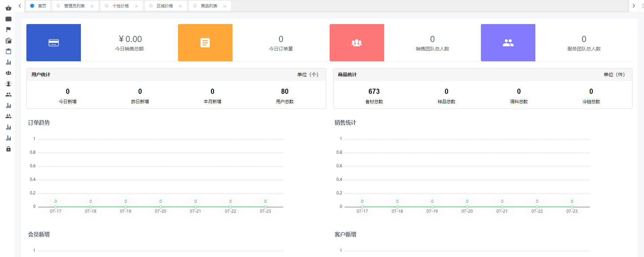Open the 个性价格 tab

pyautogui.click(x=121, y=6)
